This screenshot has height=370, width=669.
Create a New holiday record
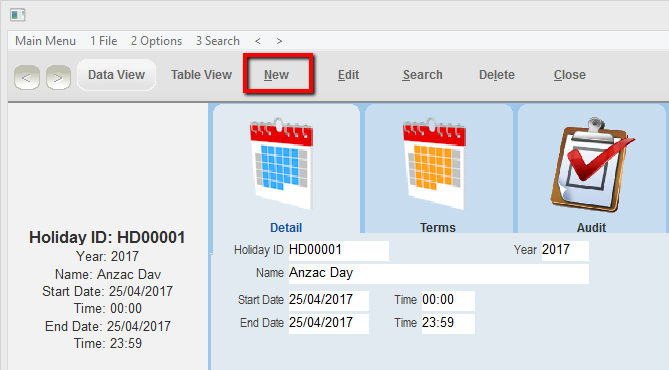[276, 75]
